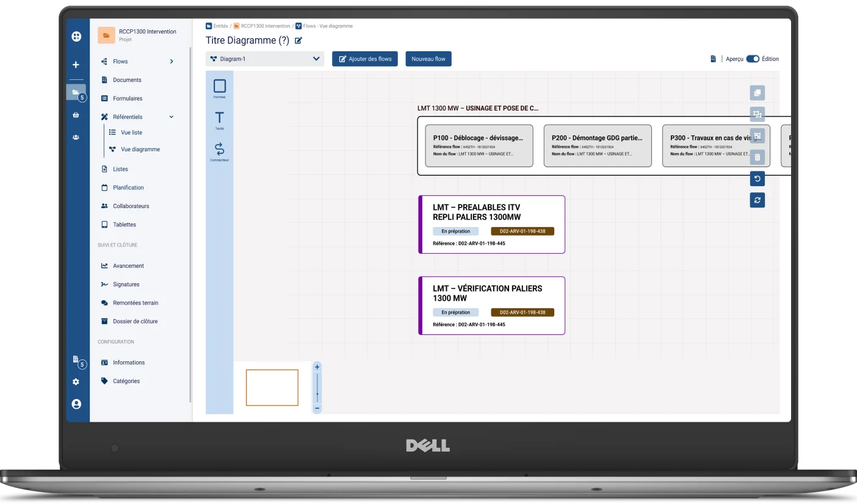The width and height of the screenshot is (857, 504).
Task: Select Vue liste submenu item
Action: pyautogui.click(x=131, y=132)
